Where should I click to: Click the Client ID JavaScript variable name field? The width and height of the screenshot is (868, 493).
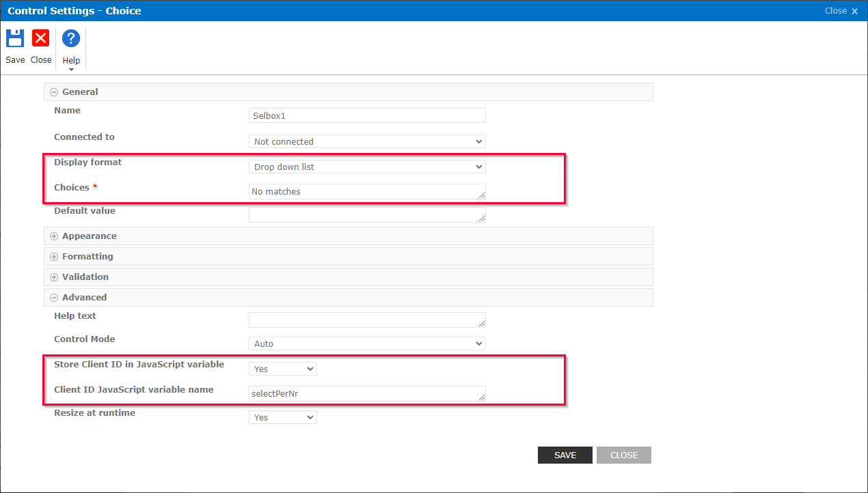point(367,393)
